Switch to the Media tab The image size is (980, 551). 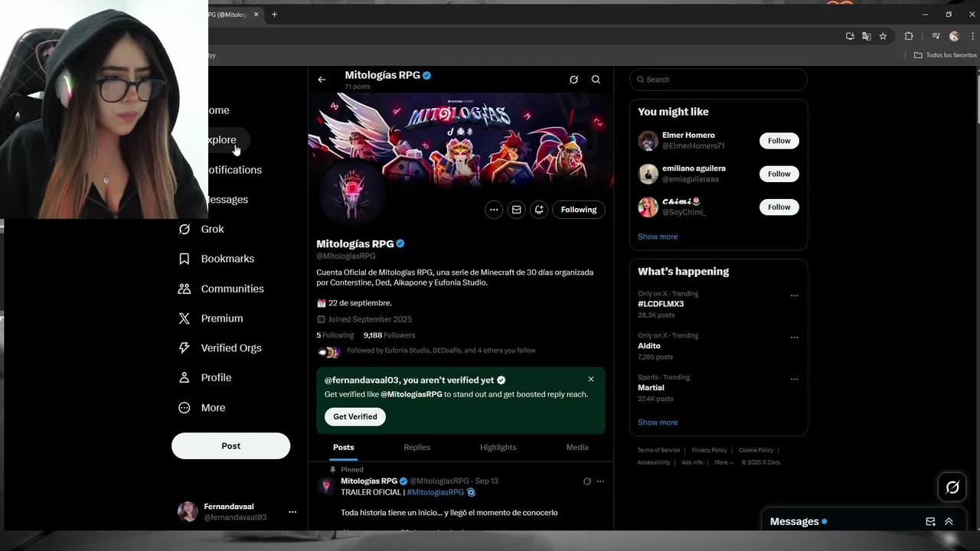(x=577, y=448)
